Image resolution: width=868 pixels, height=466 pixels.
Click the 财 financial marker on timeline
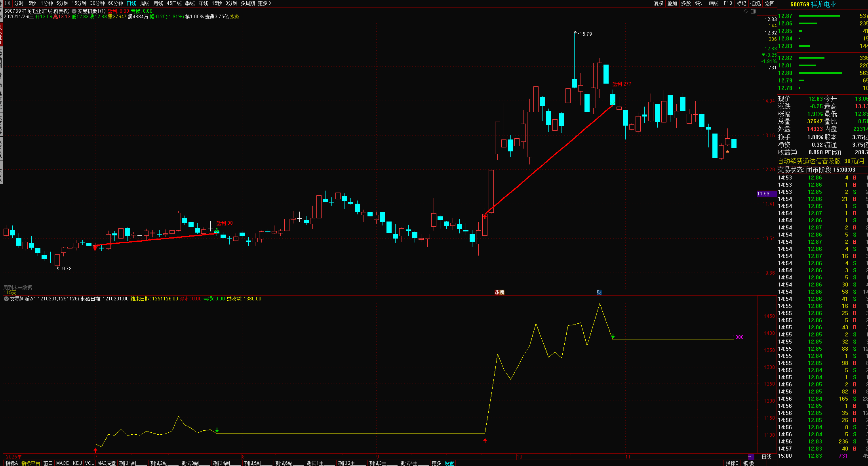coord(599,292)
